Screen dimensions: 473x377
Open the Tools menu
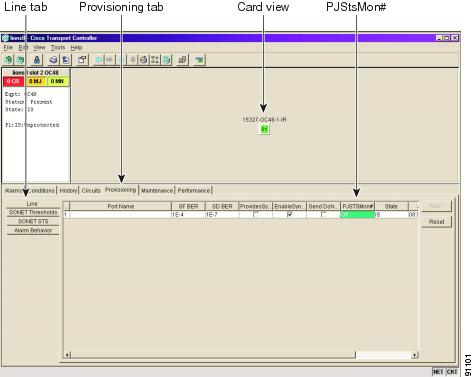pyautogui.click(x=58, y=47)
